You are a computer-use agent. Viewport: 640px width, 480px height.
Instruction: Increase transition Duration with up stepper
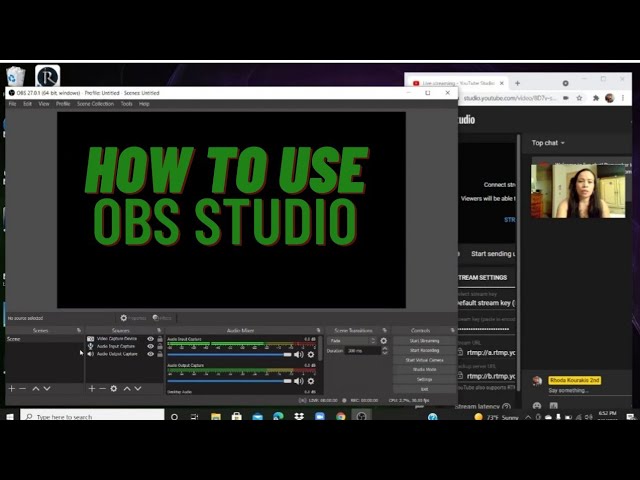(384, 349)
